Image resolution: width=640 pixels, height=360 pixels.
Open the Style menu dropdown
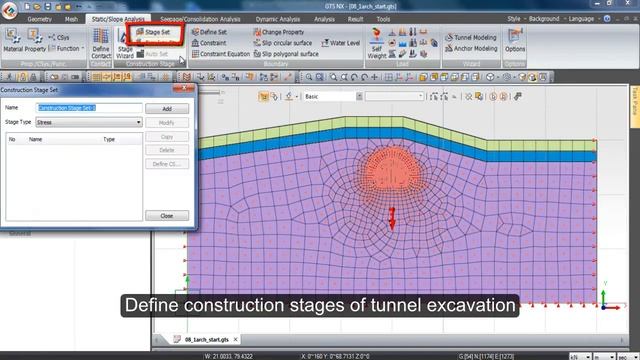point(516,19)
